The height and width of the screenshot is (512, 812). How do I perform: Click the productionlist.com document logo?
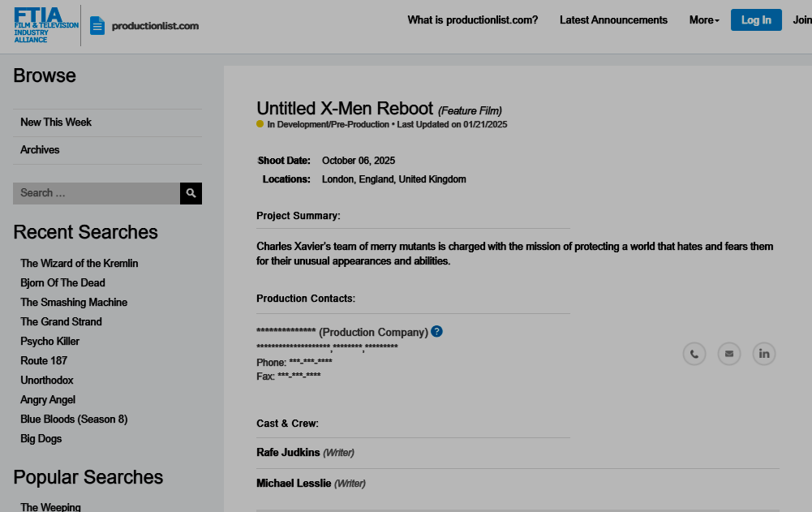tap(144, 26)
